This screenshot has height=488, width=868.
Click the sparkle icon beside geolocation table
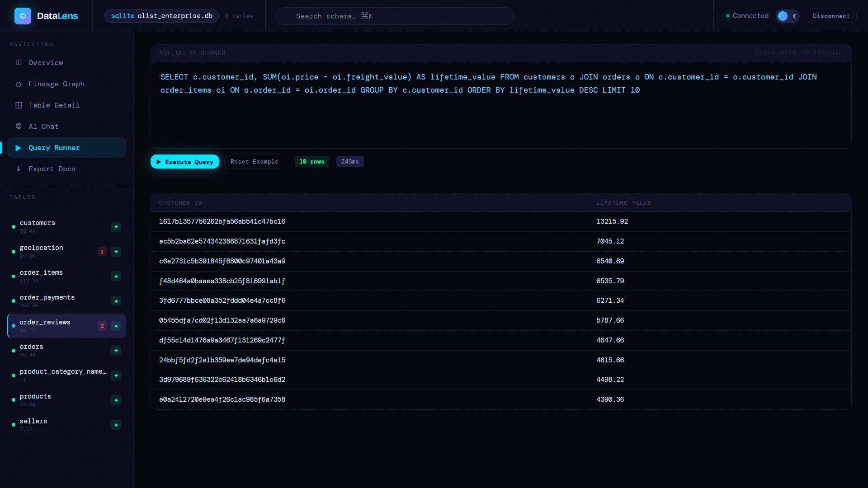pos(116,252)
